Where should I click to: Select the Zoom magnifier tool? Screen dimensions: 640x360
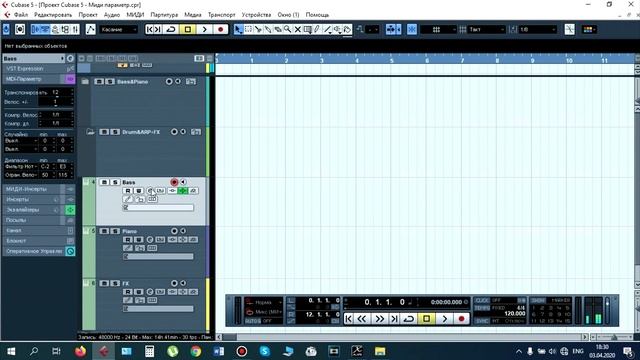click(x=287, y=29)
